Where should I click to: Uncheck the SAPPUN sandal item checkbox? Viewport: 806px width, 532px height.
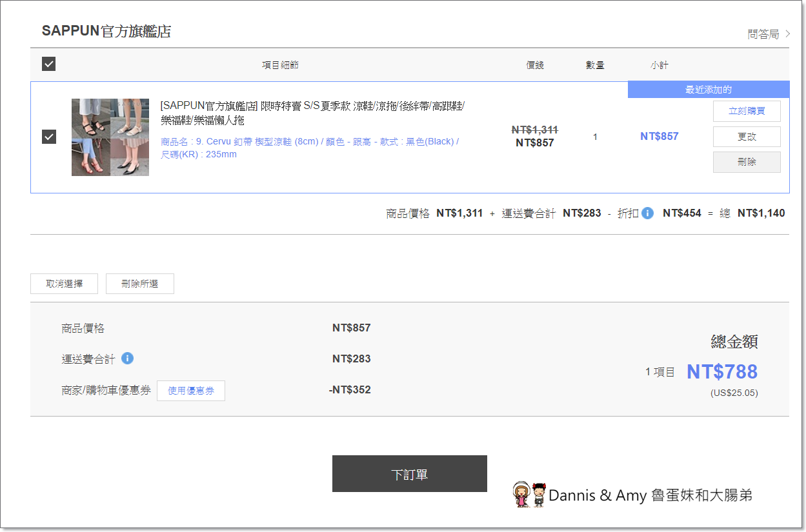[49, 137]
